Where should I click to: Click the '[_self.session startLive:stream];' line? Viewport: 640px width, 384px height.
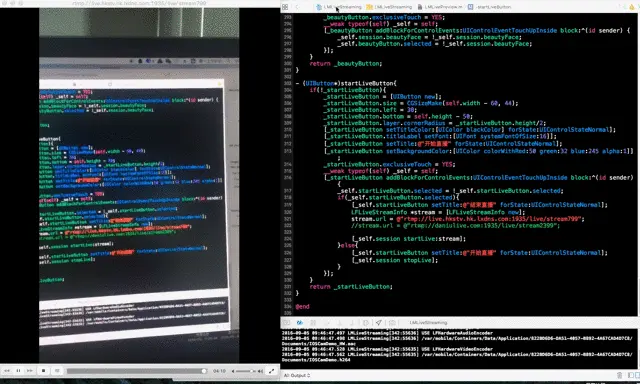[x=408, y=239]
